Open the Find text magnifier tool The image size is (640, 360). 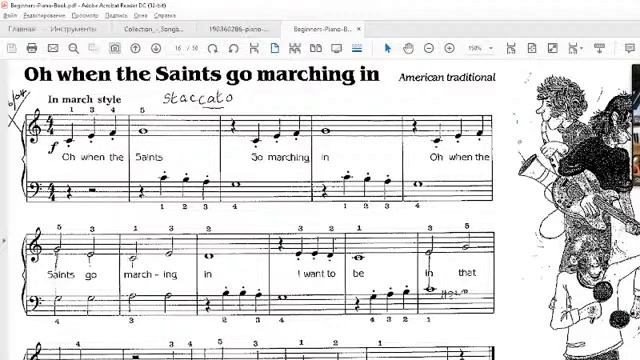[73, 49]
